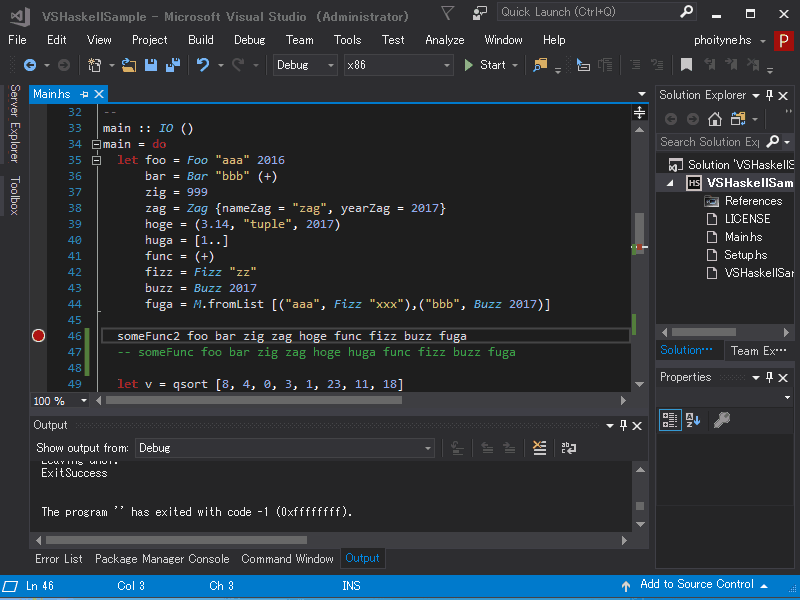800x600 pixels.
Task: Undo the last edit with the Undo icon
Action: click(x=203, y=65)
